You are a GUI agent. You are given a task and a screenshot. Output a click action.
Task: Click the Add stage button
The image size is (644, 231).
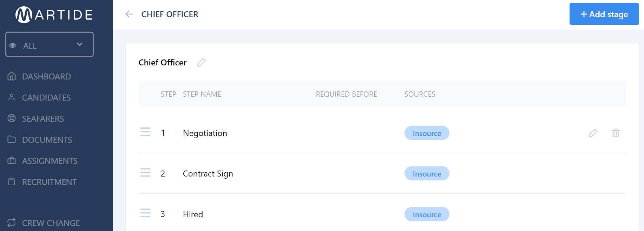604,14
